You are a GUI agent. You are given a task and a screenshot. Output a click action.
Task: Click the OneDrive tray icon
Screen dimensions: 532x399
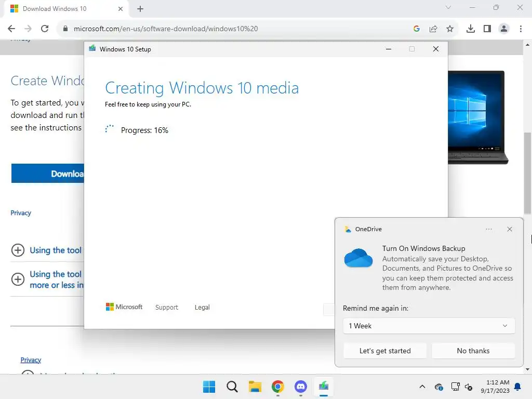[x=438, y=387]
